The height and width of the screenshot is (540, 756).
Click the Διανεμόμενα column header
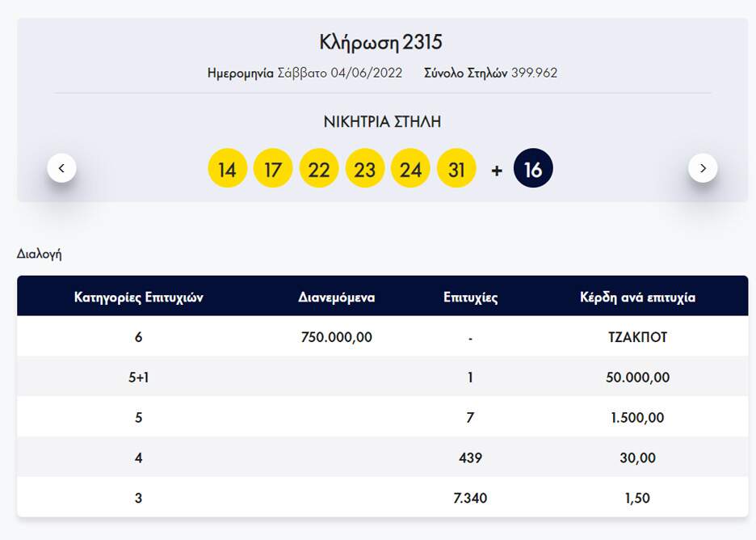(x=336, y=297)
